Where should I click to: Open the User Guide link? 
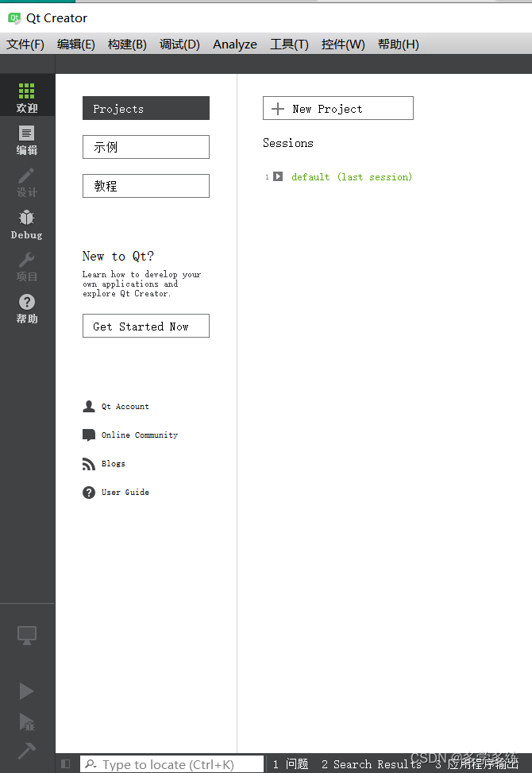pos(125,492)
